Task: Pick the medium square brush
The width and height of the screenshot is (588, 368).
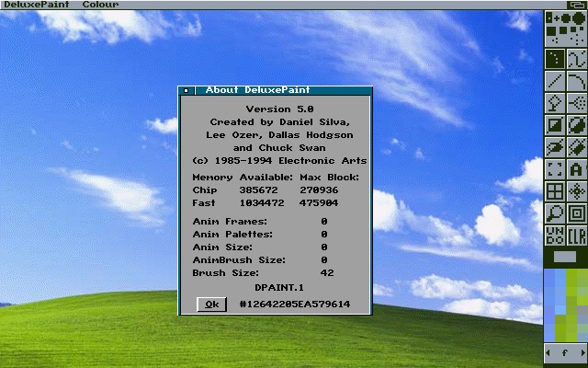Action: coord(563,30)
